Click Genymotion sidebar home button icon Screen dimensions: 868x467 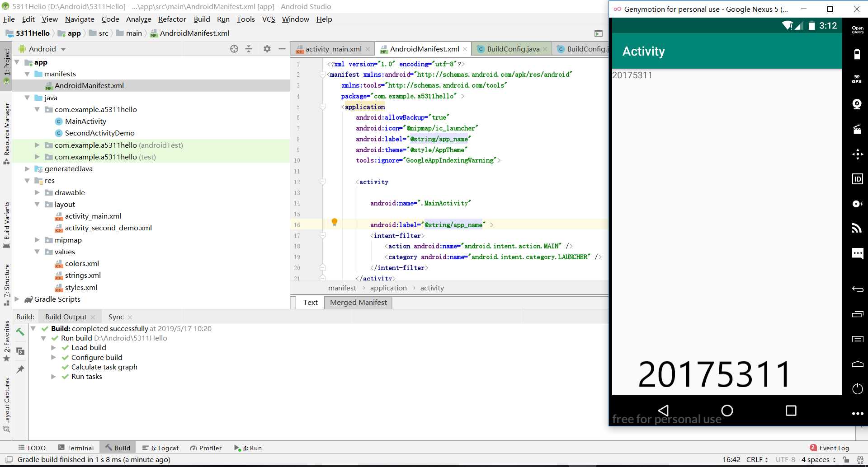click(857, 364)
